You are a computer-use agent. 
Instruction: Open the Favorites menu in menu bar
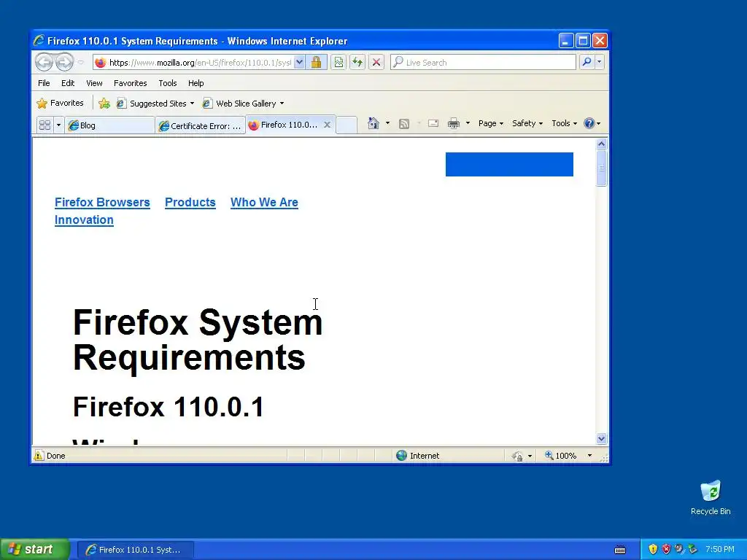pyautogui.click(x=130, y=83)
